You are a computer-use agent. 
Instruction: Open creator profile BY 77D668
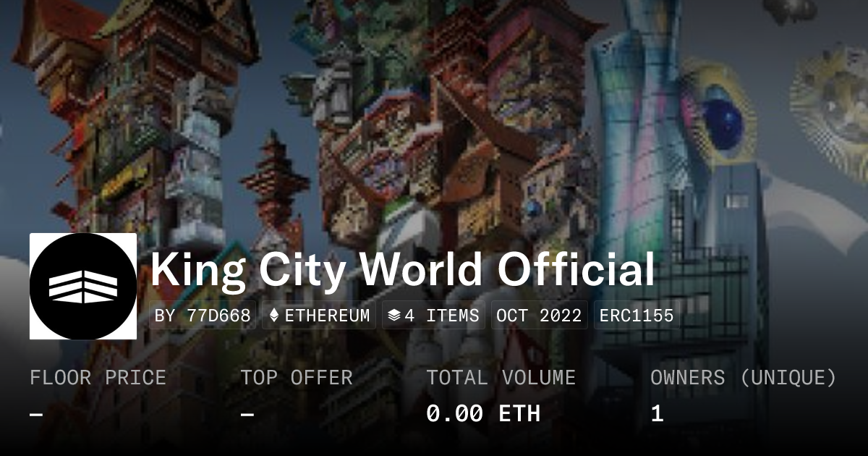pyautogui.click(x=203, y=316)
